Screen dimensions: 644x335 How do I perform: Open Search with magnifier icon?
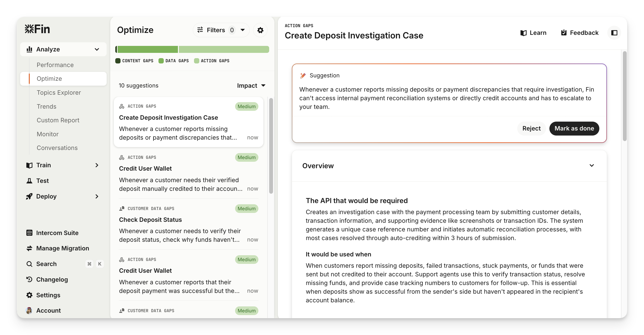tap(29, 264)
